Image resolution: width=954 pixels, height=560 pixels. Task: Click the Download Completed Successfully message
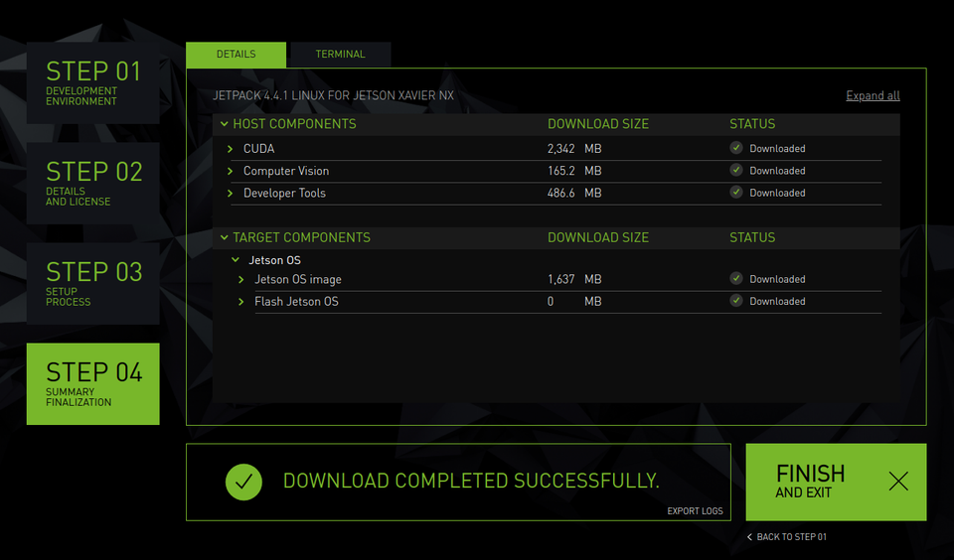[471, 481]
